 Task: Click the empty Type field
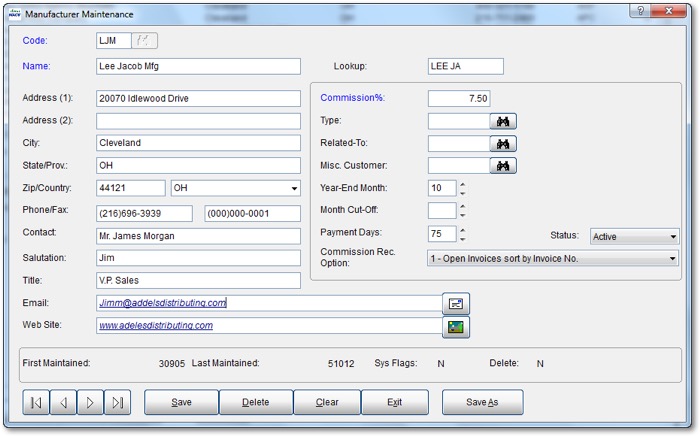(x=459, y=121)
